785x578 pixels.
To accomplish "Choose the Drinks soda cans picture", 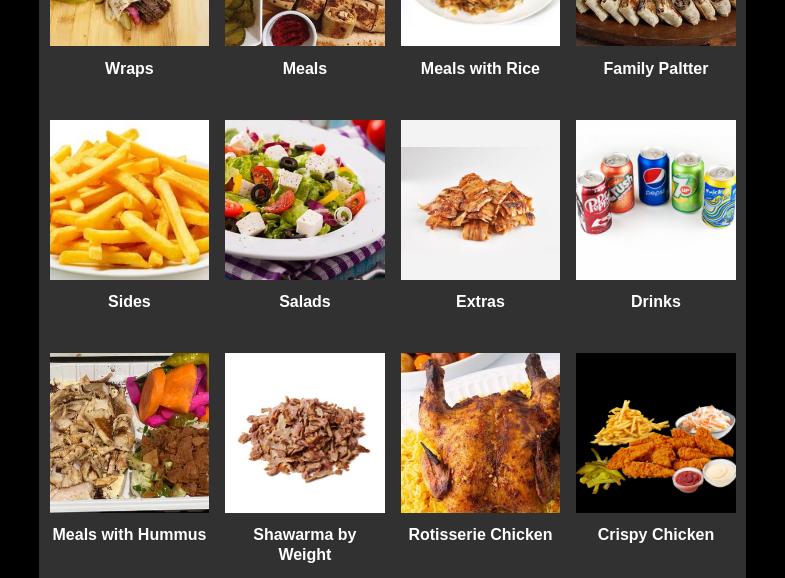I will (656, 200).
